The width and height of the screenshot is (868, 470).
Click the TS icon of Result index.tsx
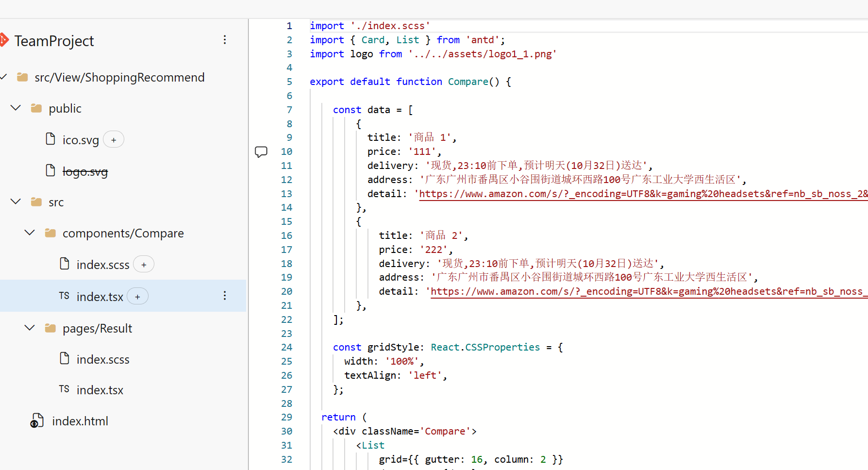[x=64, y=389]
